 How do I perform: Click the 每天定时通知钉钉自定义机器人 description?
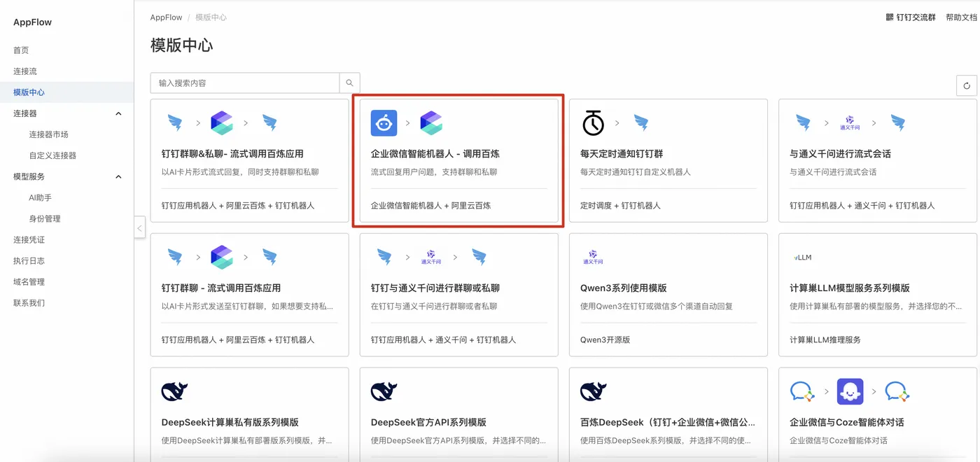pyautogui.click(x=636, y=171)
